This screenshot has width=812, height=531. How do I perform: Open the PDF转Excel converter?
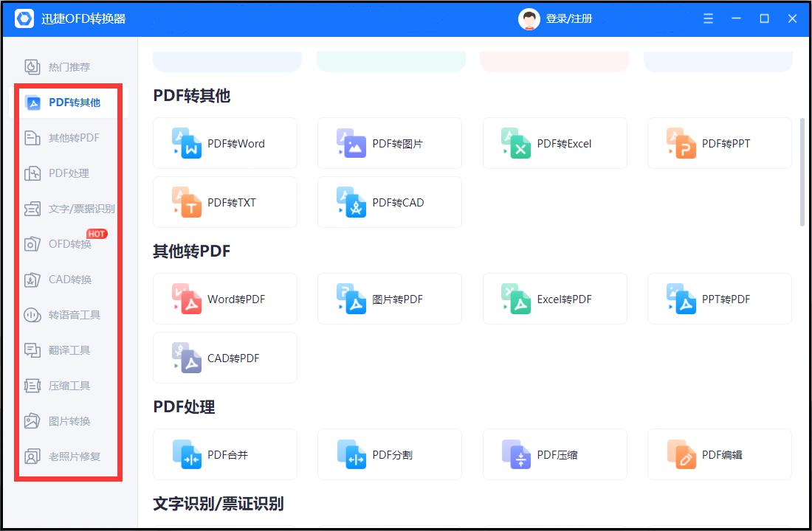554,143
